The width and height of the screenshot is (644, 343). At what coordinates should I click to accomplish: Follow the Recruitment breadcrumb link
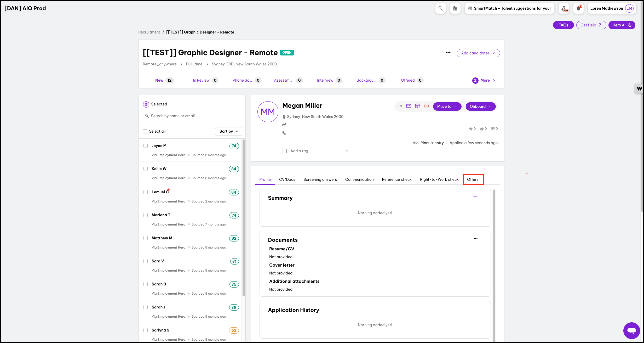tap(149, 32)
